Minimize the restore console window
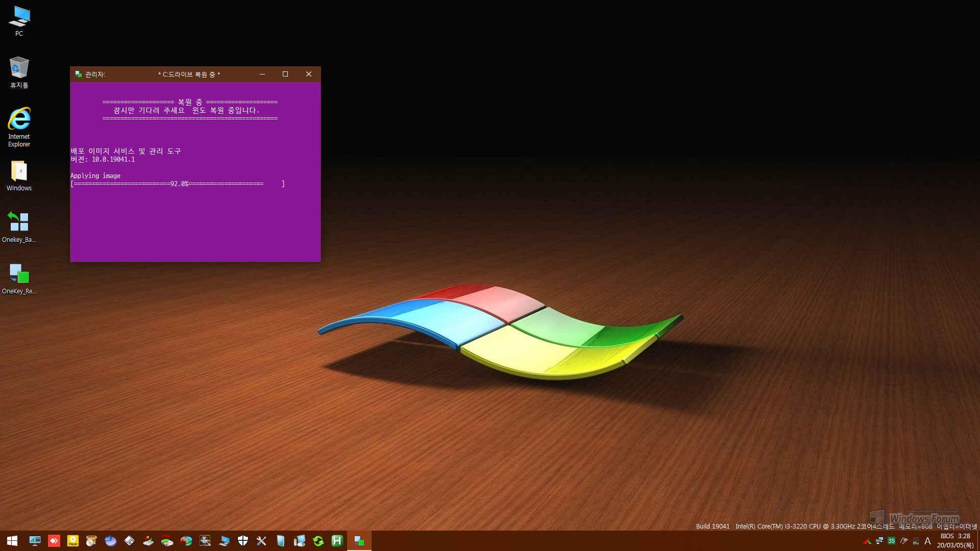Screen dimensions: 980x551 click(x=262, y=74)
